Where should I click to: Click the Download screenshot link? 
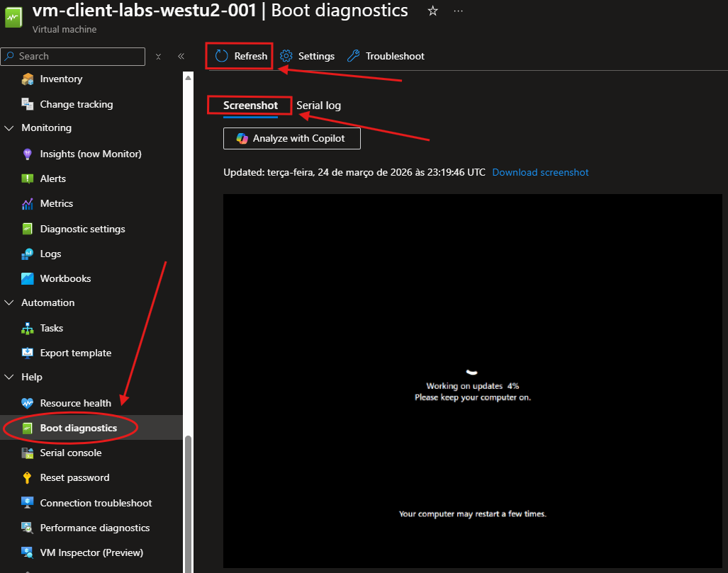point(540,172)
